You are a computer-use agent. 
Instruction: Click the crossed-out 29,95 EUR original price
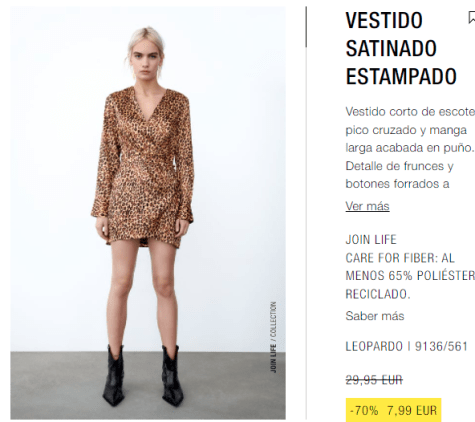(374, 380)
